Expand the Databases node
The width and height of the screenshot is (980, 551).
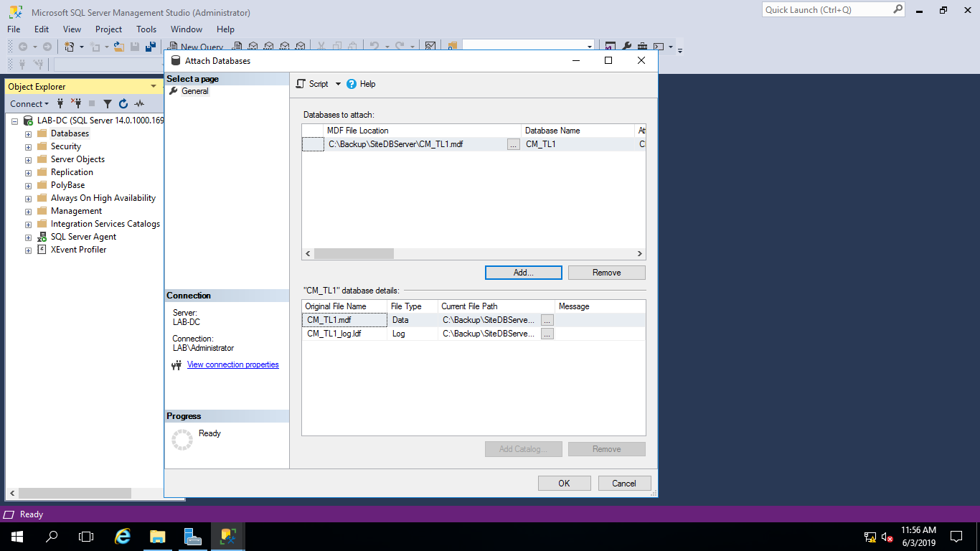click(29, 134)
